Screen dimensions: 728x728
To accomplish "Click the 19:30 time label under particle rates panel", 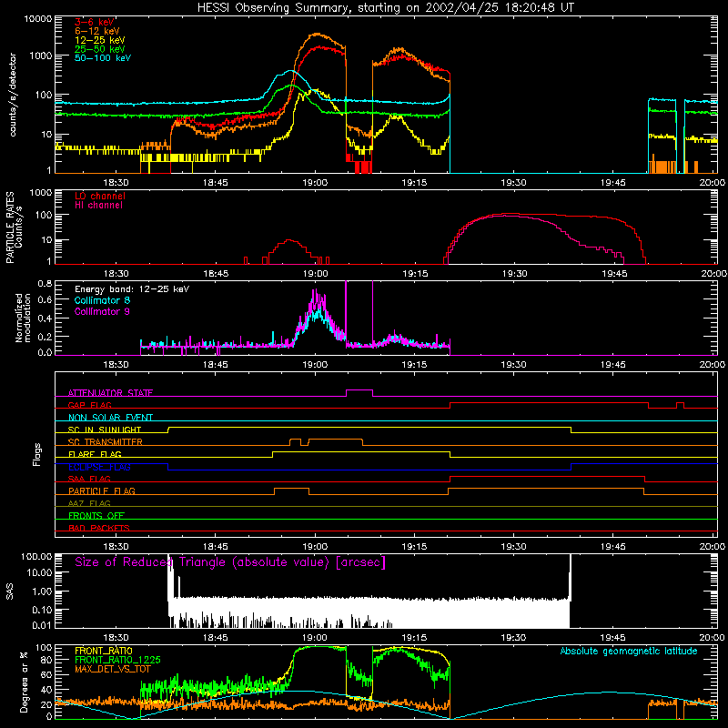I will [514, 274].
